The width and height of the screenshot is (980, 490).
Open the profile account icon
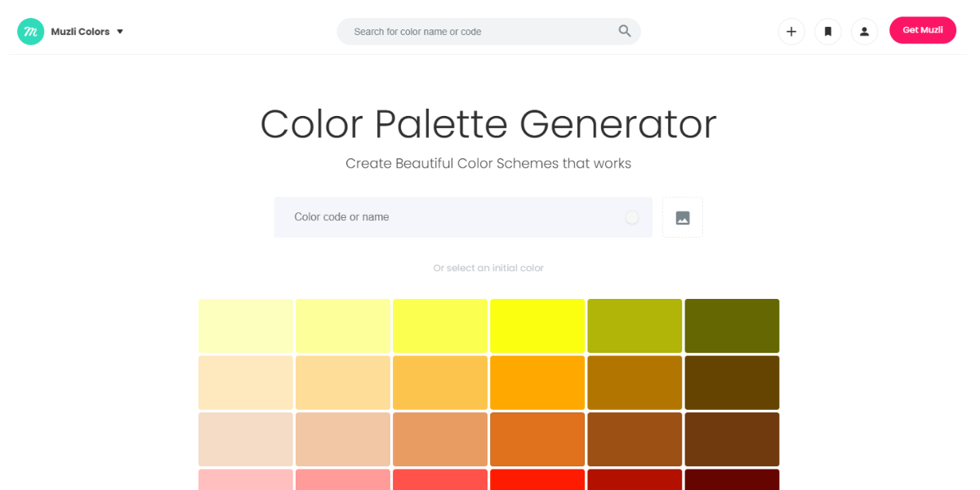(x=864, y=31)
